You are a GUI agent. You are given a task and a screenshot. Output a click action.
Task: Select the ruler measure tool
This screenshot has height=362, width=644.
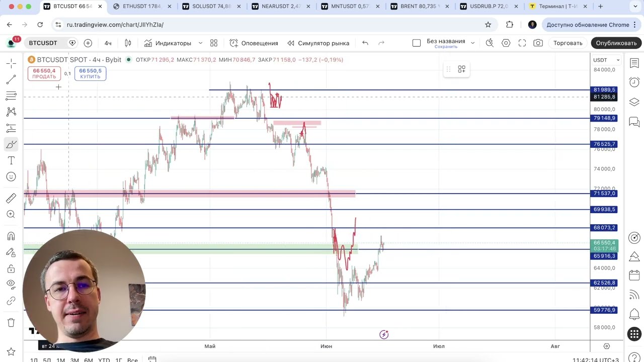point(11,198)
